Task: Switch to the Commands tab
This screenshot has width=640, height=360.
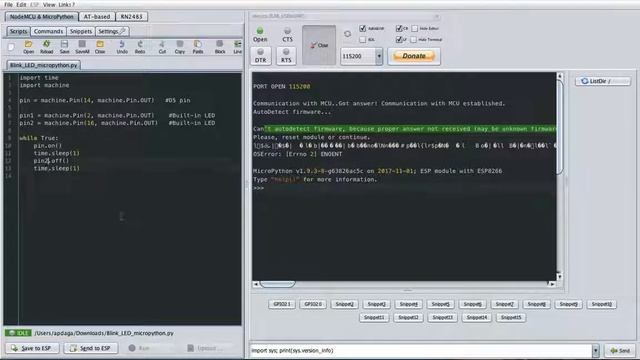Action: tap(48, 31)
